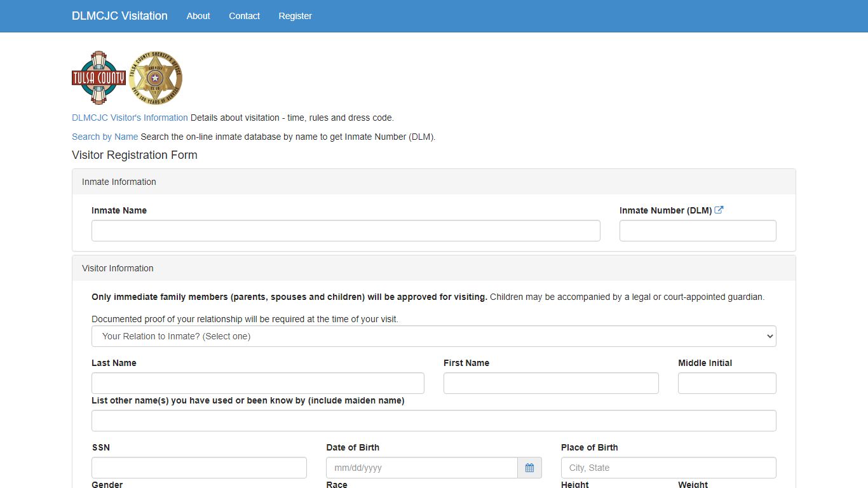Focus the Middle Initial field

(726, 383)
